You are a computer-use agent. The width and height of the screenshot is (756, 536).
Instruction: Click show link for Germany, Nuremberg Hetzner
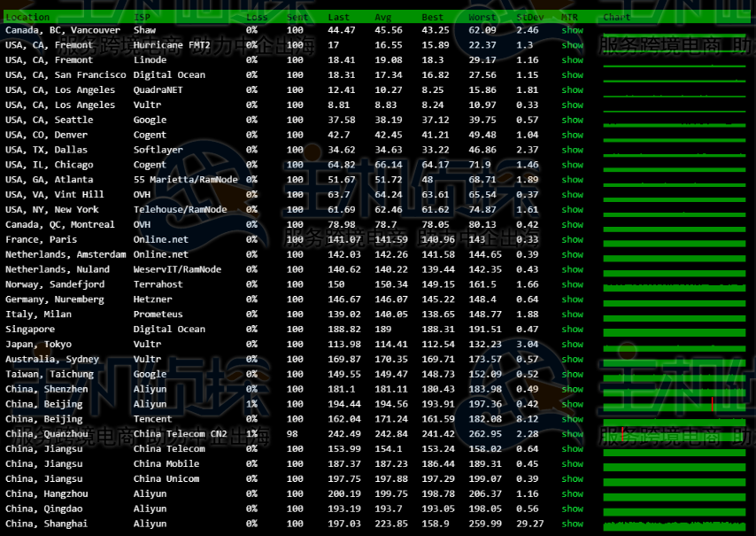[572, 299]
